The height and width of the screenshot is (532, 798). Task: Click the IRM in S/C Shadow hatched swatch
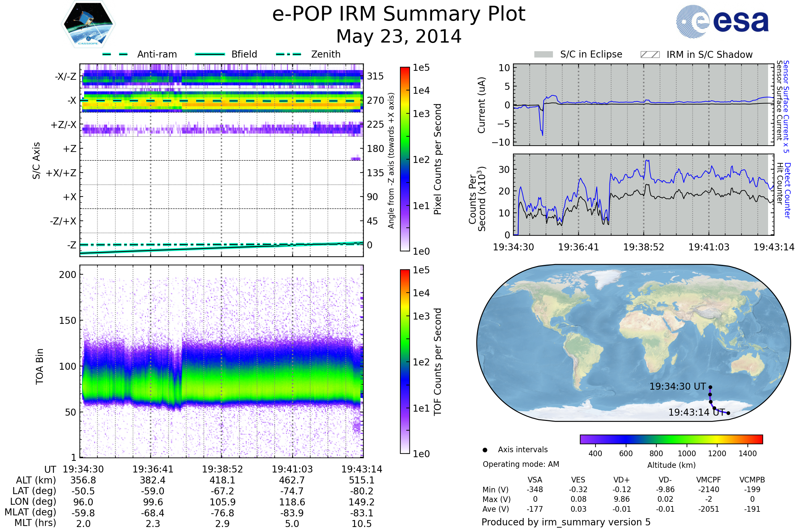[650, 55]
